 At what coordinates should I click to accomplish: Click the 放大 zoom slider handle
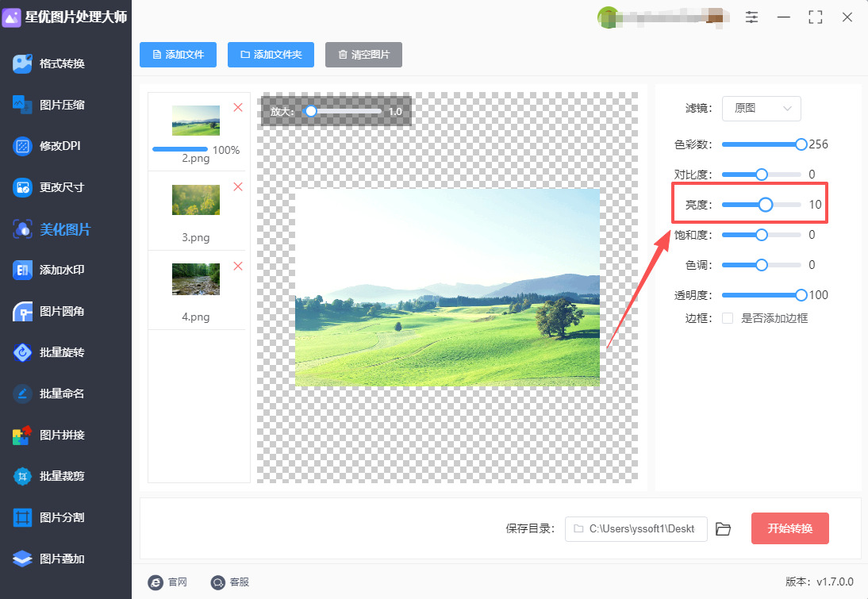(x=311, y=111)
